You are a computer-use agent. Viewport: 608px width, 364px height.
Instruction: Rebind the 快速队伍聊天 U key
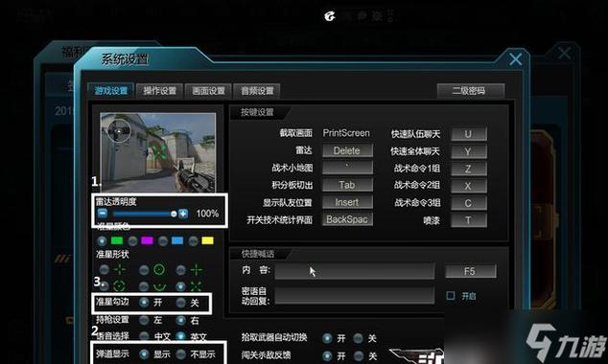point(469,134)
